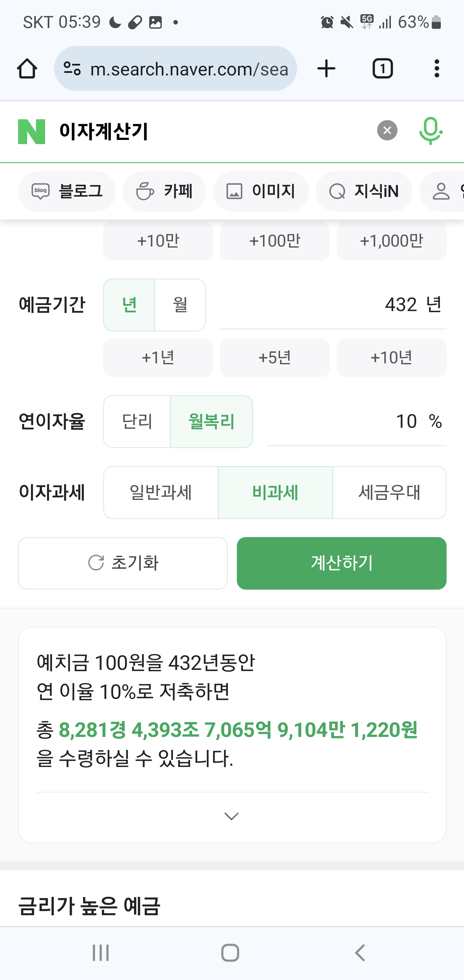Choose 세금우대 tax option
The height and width of the screenshot is (980, 464).
[389, 493]
